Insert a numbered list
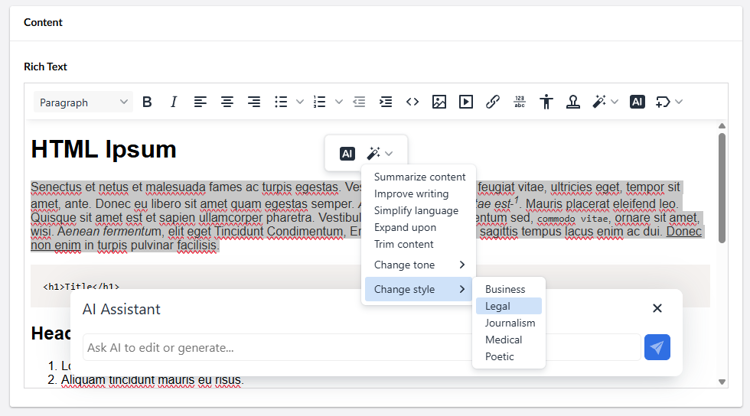Viewport: 750px width, 416px height. point(320,102)
